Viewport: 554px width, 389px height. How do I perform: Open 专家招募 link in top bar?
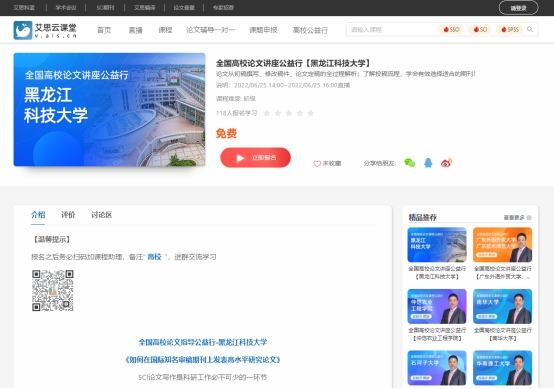pyautogui.click(x=223, y=8)
